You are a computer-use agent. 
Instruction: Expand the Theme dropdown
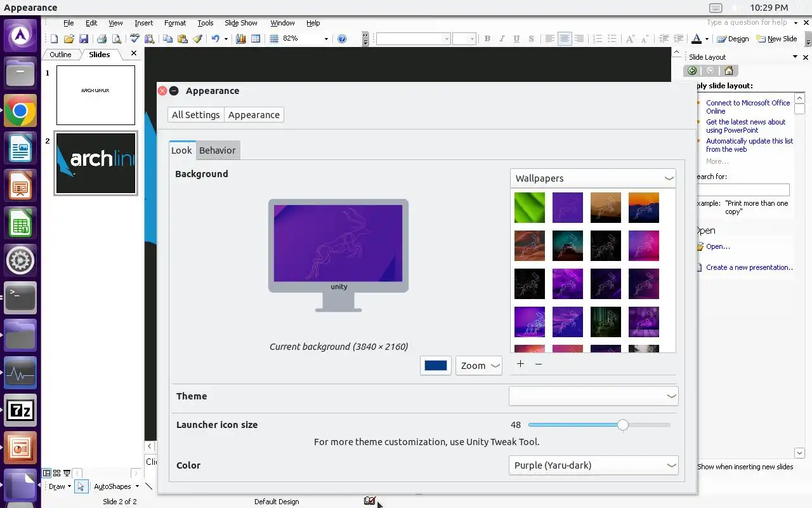(594, 396)
